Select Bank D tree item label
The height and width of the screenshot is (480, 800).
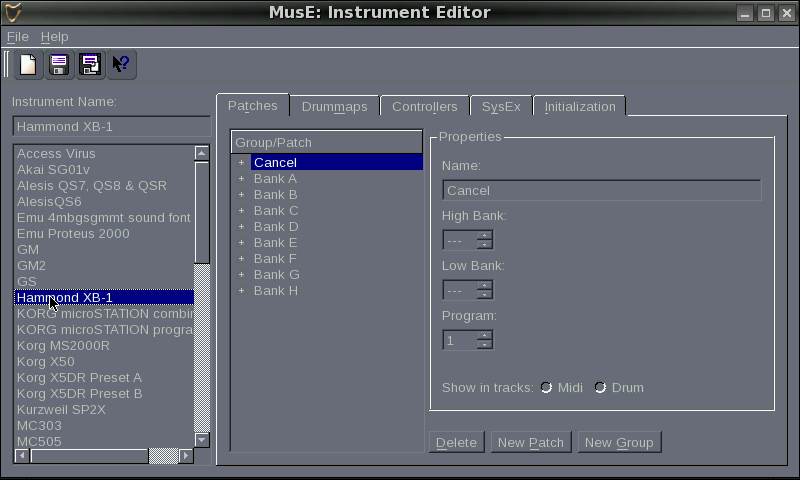[276, 226]
